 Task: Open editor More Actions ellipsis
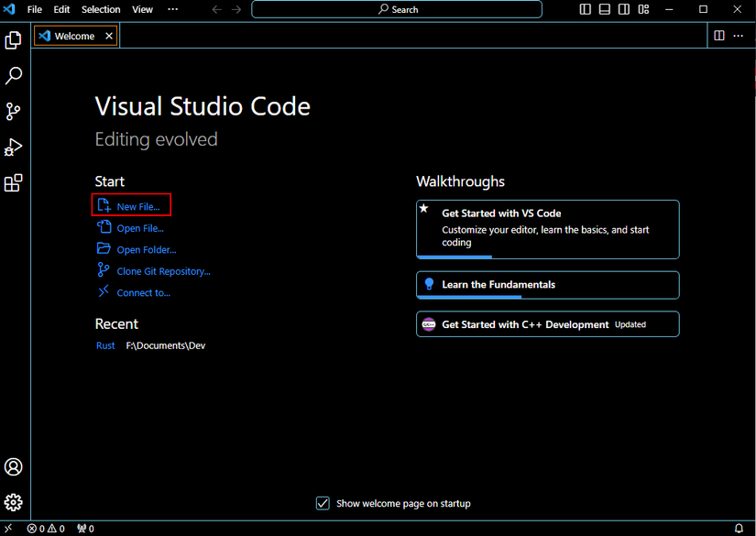point(739,36)
